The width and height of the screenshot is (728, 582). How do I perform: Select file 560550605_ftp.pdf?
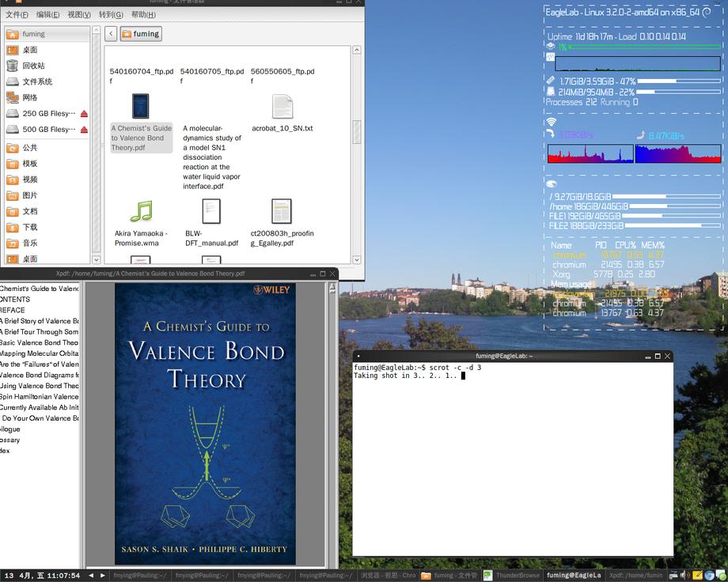coord(282,76)
